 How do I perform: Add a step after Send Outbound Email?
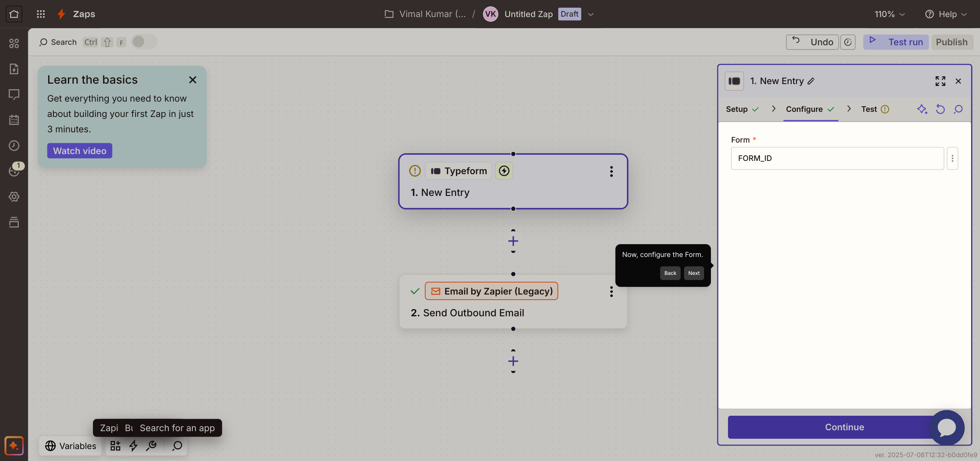(513, 362)
